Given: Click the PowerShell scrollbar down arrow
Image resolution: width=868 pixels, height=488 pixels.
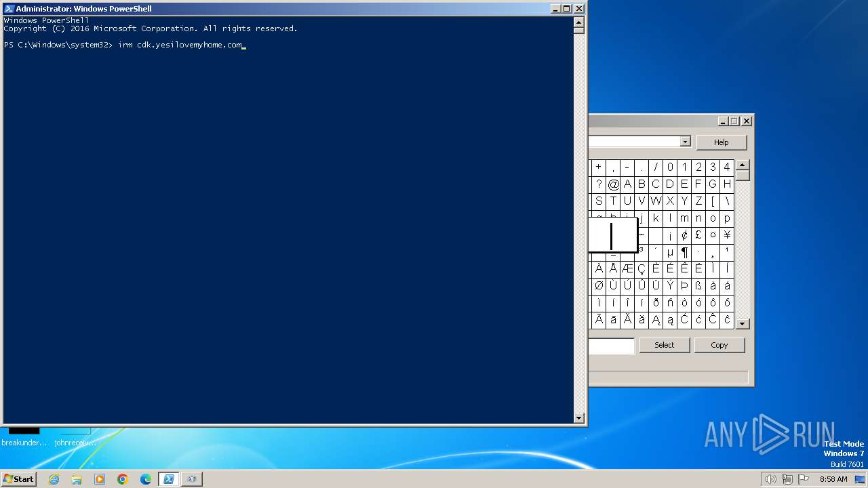Looking at the screenshot, I should (x=578, y=418).
